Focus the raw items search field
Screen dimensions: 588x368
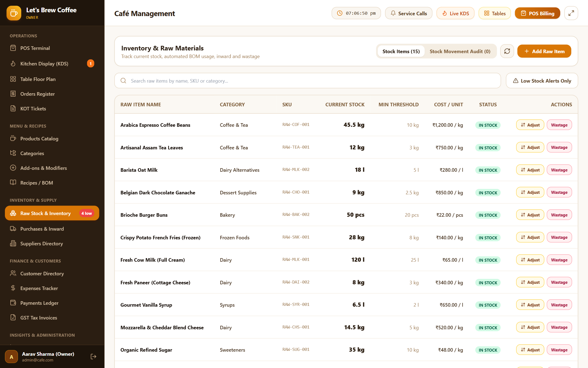pos(308,81)
